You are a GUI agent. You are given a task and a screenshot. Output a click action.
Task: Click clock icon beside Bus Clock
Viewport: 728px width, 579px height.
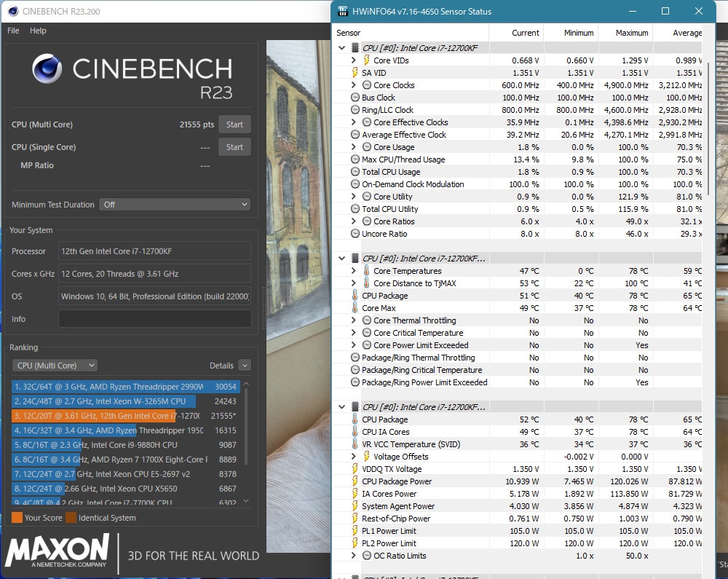click(355, 98)
